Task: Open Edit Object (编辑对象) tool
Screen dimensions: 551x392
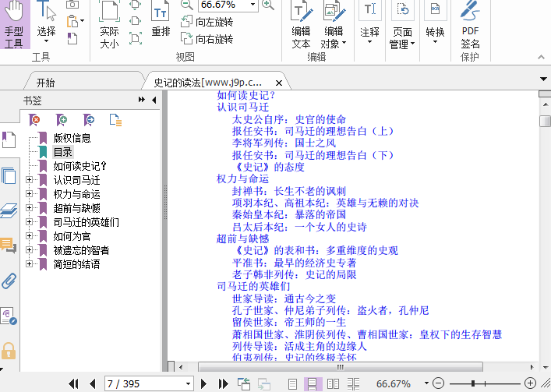Action: tap(334, 25)
